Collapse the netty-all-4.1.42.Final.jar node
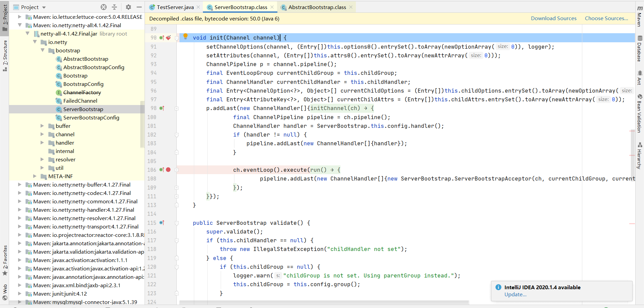This screenshot has height=308, width=644. 28,34
